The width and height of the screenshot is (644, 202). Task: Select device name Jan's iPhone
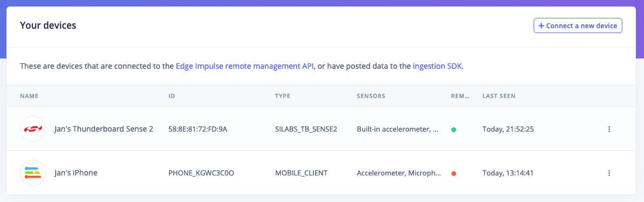[76, 173]
